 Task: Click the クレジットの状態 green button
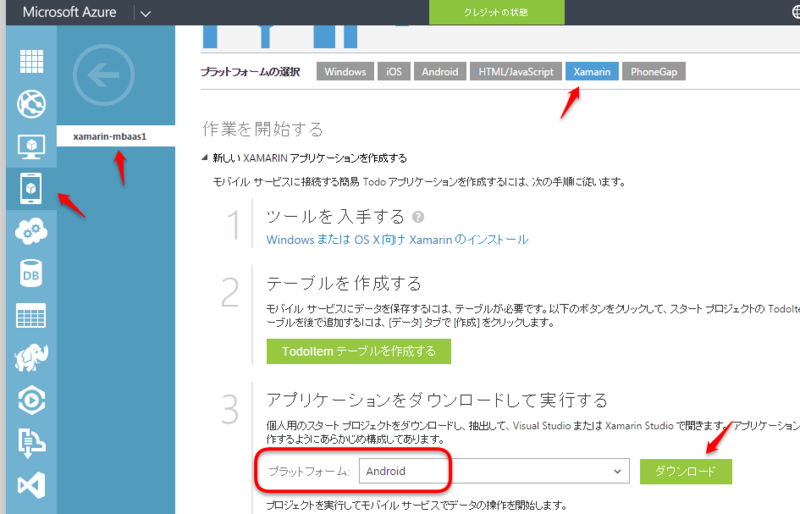pyautogui.click(x=496, y=12)
